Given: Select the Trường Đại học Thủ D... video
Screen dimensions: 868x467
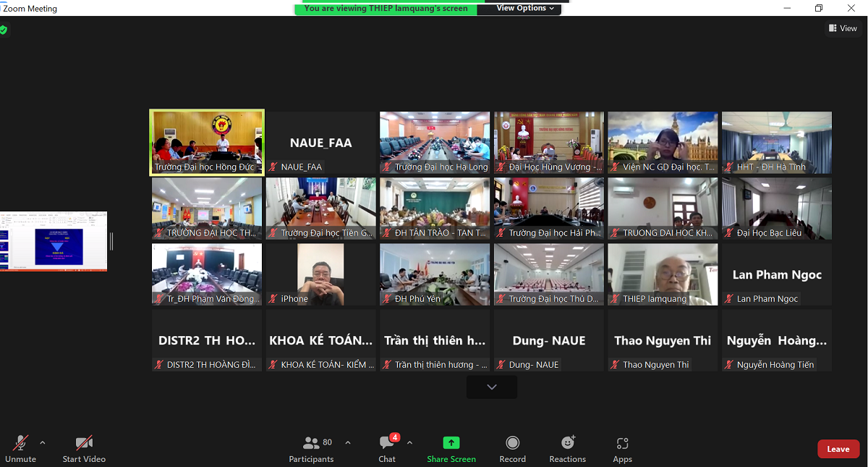Looking at the screenshot, I should tap(549, 274).
